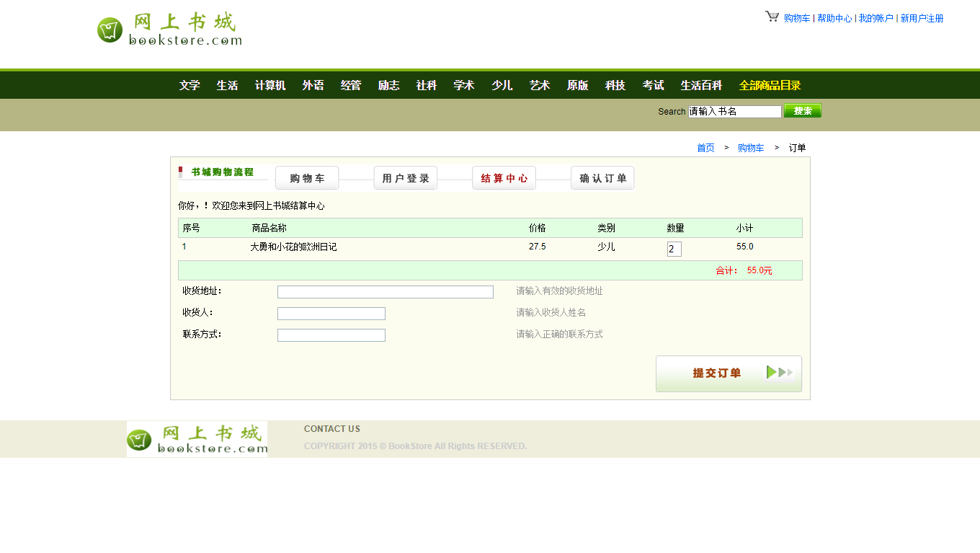Viewport: 980px width, 553px height.
Task: Select the 外语 category
Action: (313, 85)
